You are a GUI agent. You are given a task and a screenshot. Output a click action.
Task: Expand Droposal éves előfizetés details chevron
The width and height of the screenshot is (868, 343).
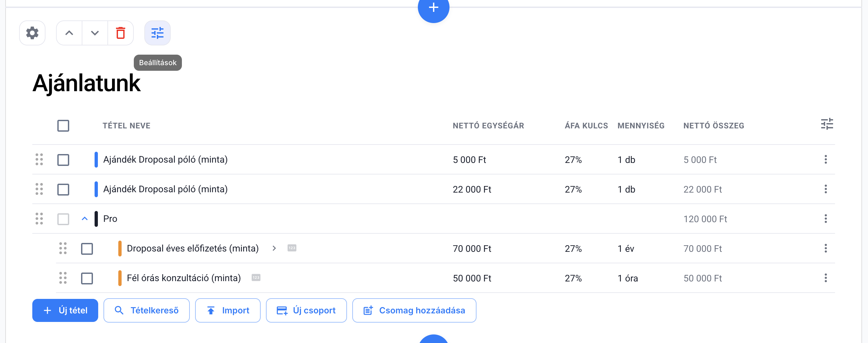coord(274,249)
